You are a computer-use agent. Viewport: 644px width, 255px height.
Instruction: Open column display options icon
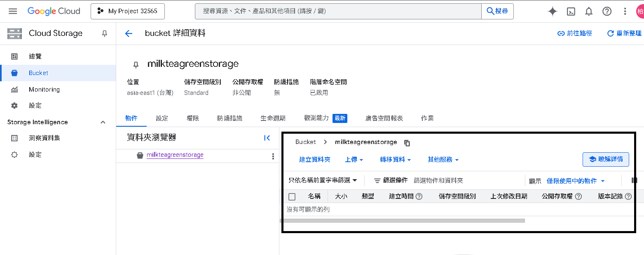pyautogui.click(x=635, y=180)
